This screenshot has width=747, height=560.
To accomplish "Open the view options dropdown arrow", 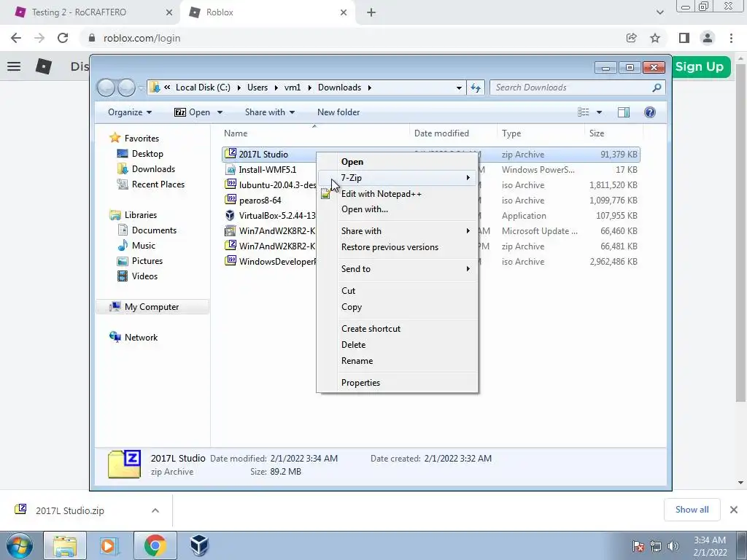I will pyautogui.click(x=600, y=112).
